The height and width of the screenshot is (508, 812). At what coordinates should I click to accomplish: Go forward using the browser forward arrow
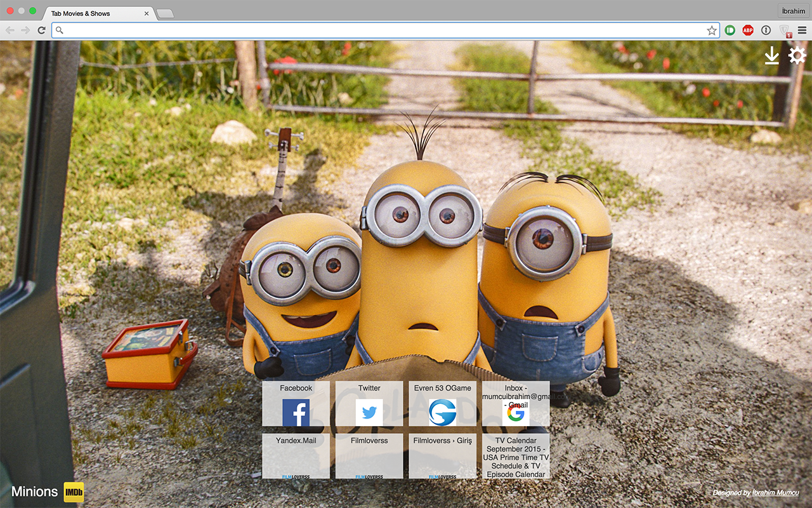[x=25, y=30]
